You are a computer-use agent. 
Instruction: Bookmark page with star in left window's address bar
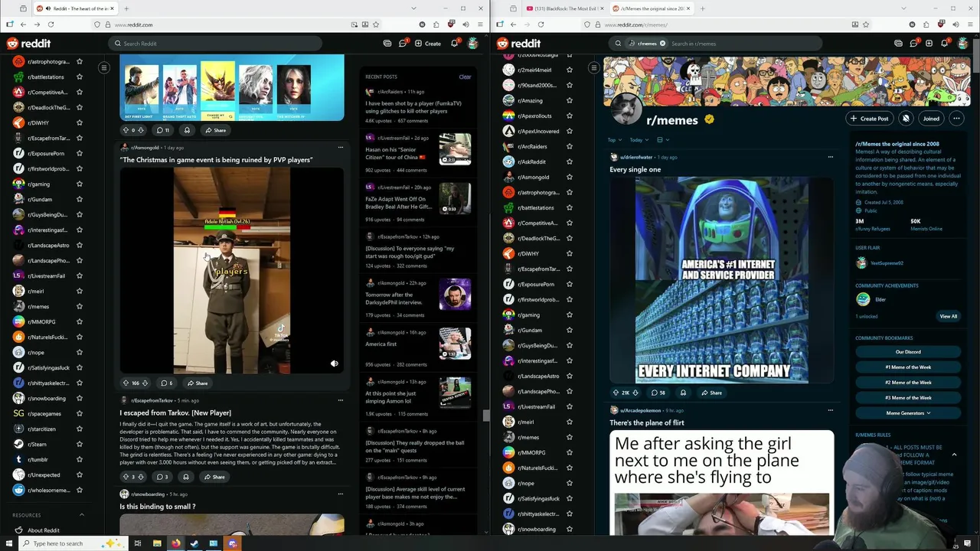click(x=375, y=24)
